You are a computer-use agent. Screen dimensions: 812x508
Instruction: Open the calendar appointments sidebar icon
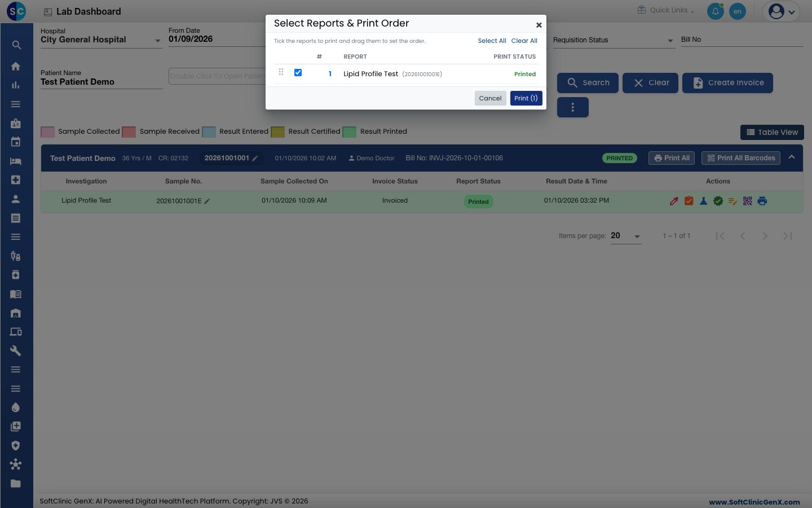(x=16, y=142)
